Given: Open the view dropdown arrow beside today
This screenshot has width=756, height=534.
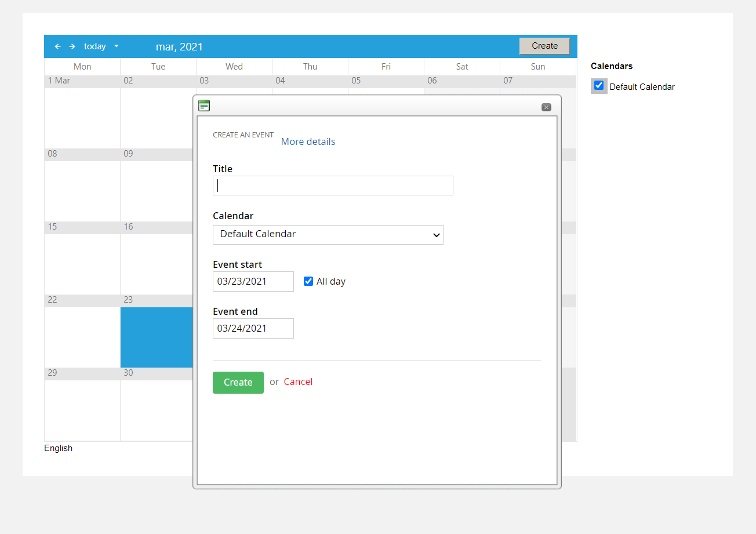Looking at the screenshot, I should 117,46.
